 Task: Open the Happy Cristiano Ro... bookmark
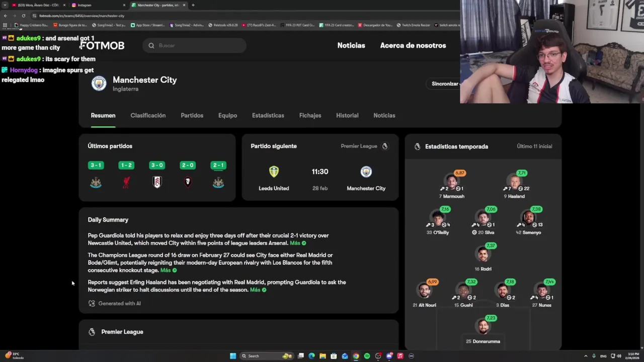[x=31, y=25]
